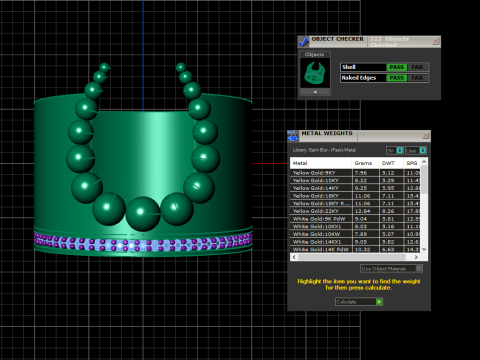Select the Yellow Gold:9KY row
This screenshot has height=360, width=480.
[355, 173]
